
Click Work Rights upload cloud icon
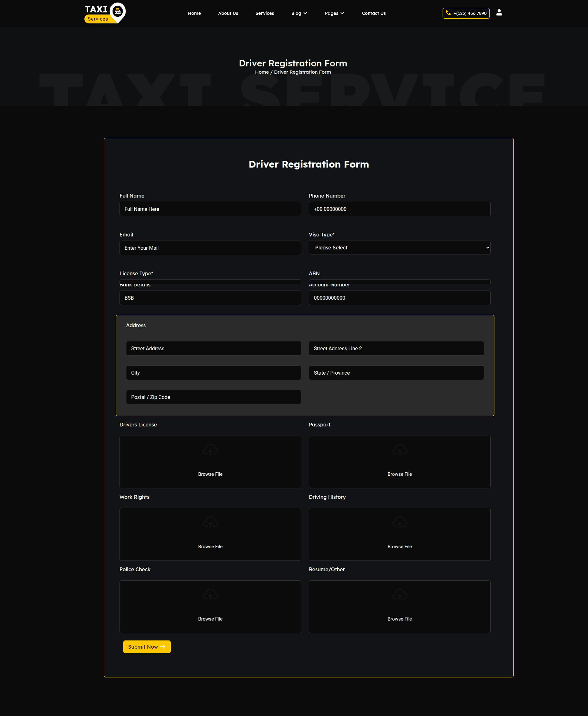[x=210, y=522]
